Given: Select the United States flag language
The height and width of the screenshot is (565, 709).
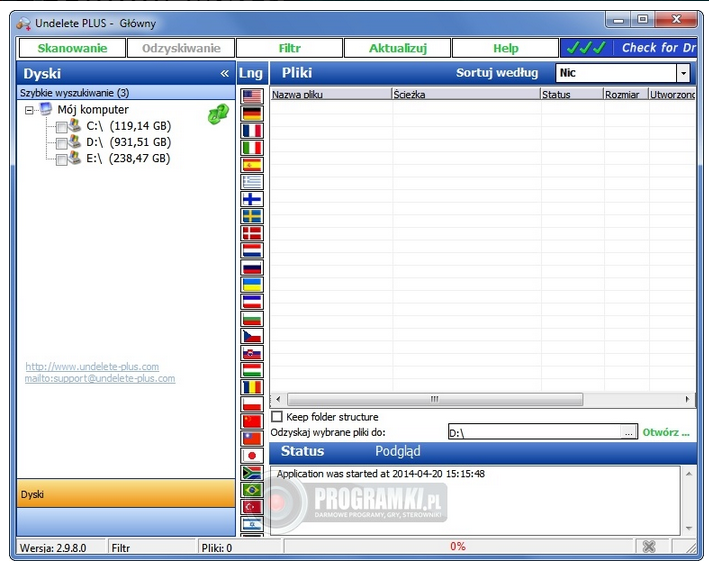Looking at the screenshot, I should pyautogui.click(x=252, y=96).
